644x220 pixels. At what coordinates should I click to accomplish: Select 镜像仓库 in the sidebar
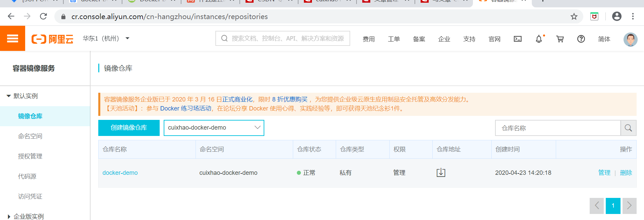tap(45, 116)
